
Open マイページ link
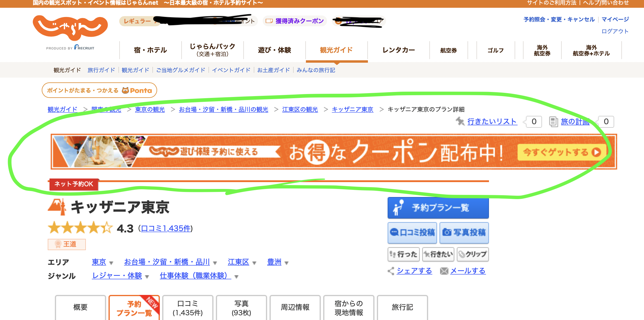tap(615, 19)
